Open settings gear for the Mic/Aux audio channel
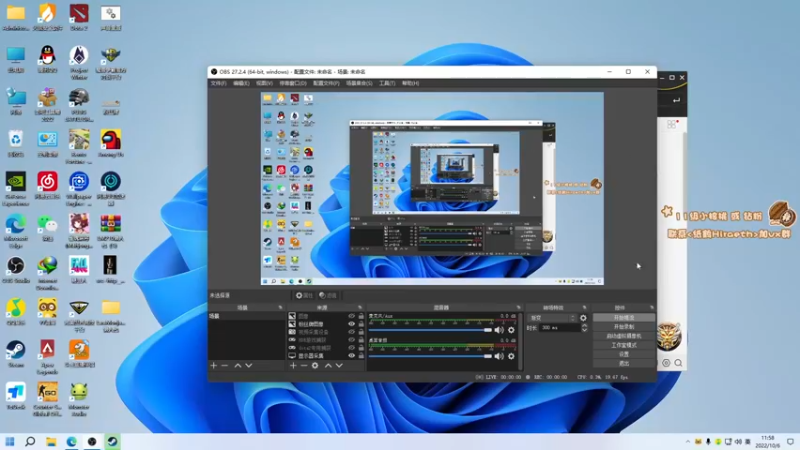The image size is (800, 450). (x=511, y=330)
